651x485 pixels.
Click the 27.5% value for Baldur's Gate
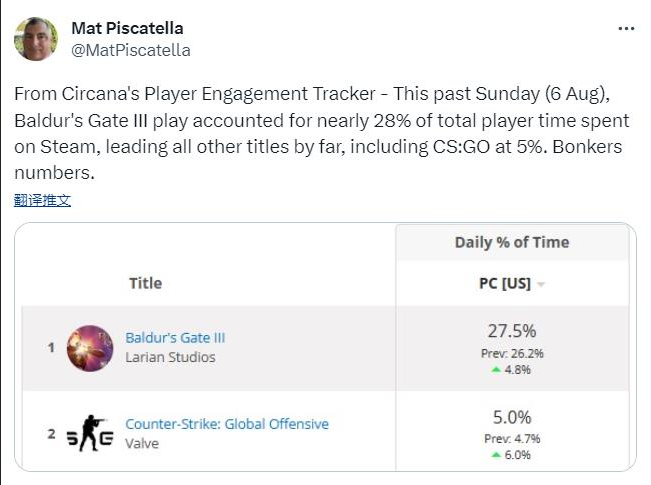(511, 331)
